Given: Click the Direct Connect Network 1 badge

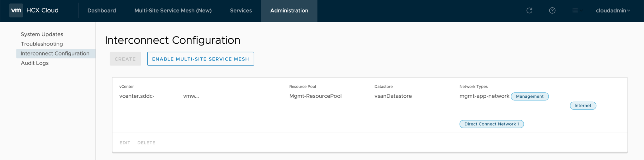Looking at the screenshot, I should [x=491, y=124].
